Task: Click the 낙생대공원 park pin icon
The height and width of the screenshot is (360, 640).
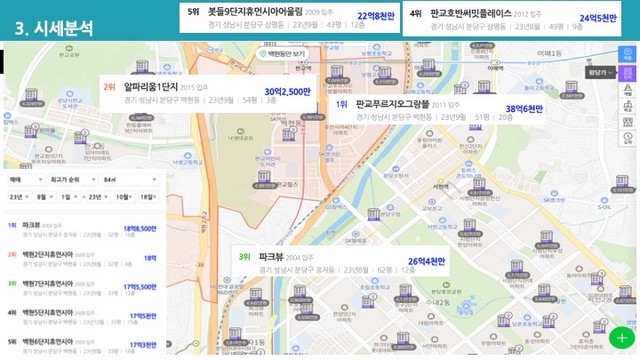Action: tap(240, 131)
